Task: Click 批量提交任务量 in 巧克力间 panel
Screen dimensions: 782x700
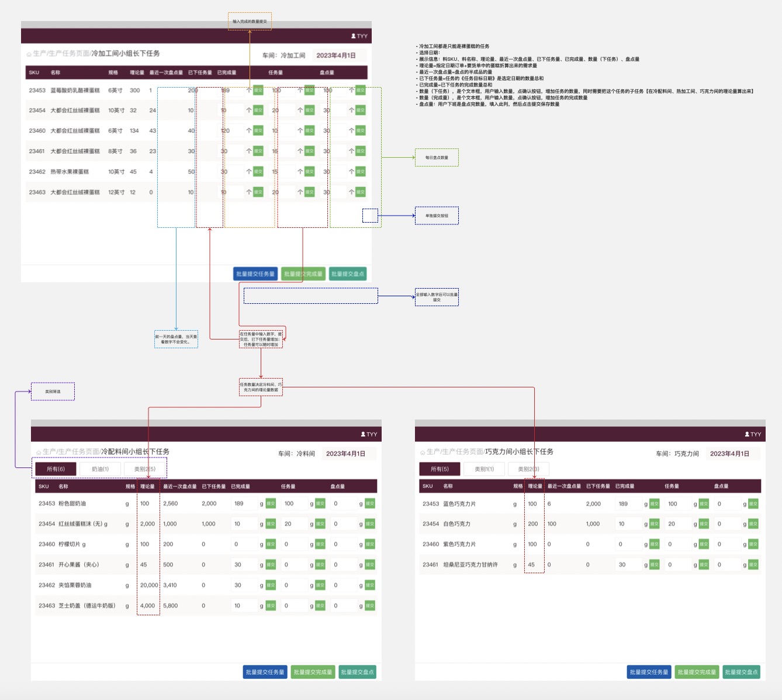Action: tap(649, 672)
